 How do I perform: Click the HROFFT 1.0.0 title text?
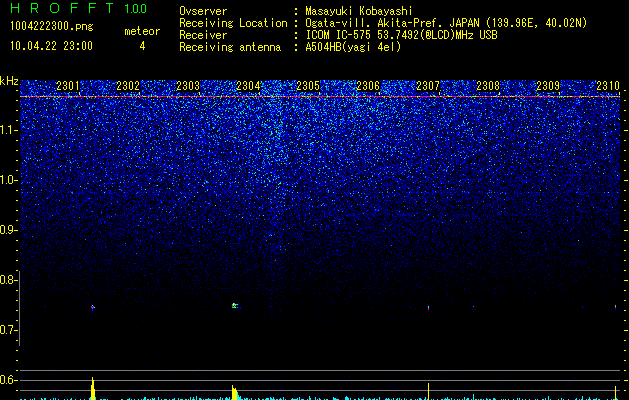[x=78, y=8]
